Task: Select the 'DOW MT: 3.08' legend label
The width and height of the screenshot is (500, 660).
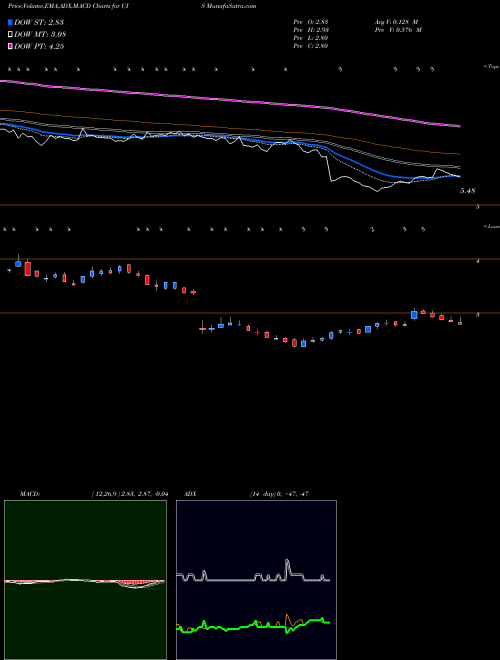Action: pos(40,35)
